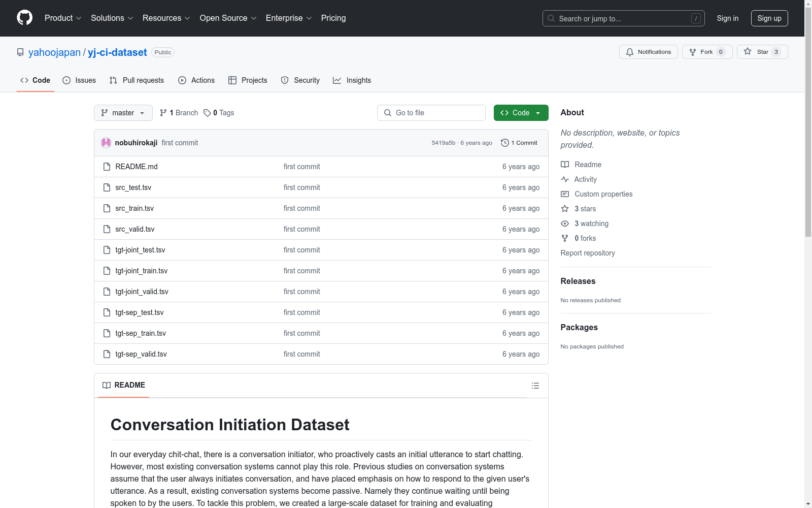Open the Actions tab
This screenshot has width=812, height=508.
click(196, 80)
